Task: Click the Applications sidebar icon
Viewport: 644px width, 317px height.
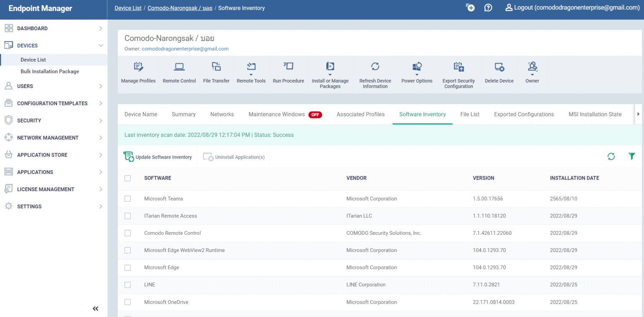Action: [x=9, y=172]
